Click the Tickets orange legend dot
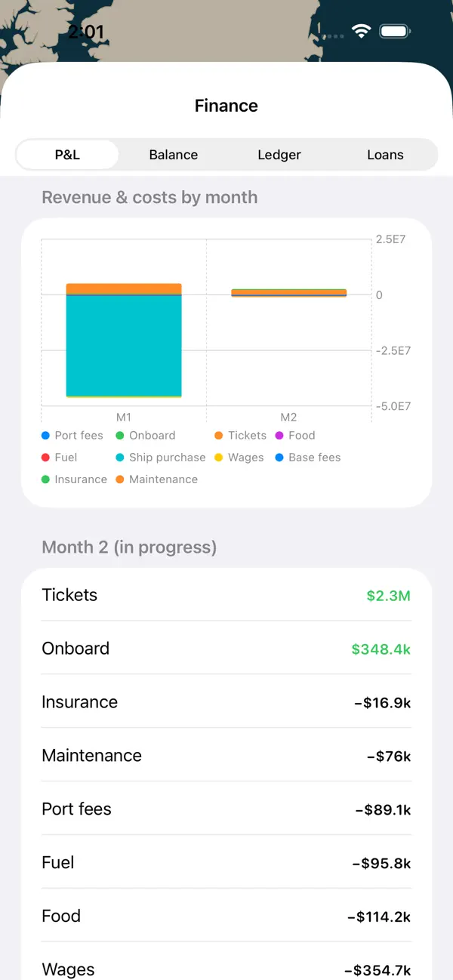The height and width of the screenshot is (980, 453). click(219, 436)
